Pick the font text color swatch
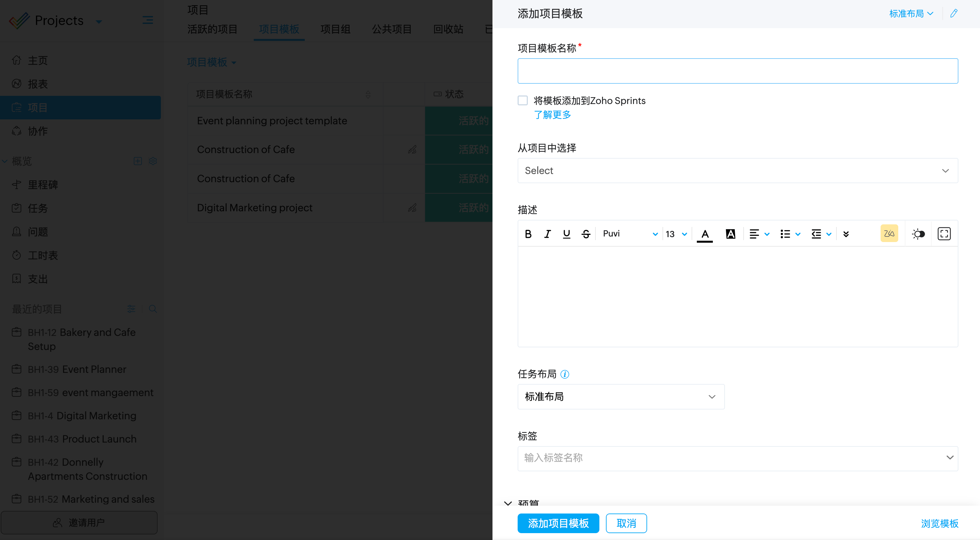This screenshot has height=540, width=980. (705, 234)
